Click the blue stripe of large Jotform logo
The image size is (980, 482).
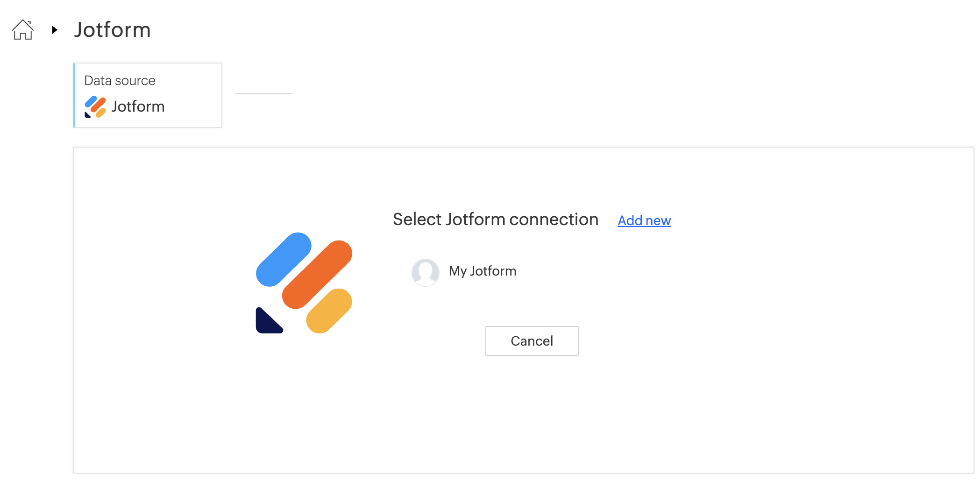283,259
